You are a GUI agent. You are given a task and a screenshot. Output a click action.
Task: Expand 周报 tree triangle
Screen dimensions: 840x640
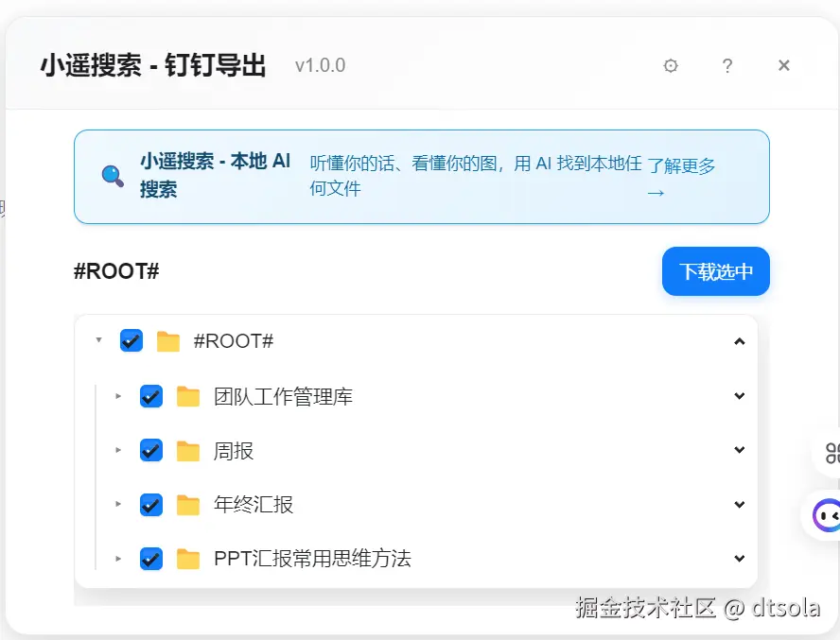[x=118, y=450]
